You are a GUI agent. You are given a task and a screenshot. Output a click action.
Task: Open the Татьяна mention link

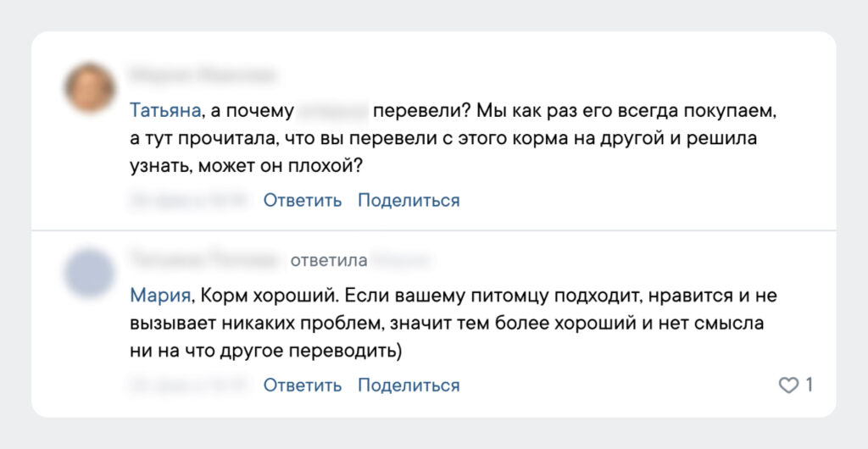[165, 111]
